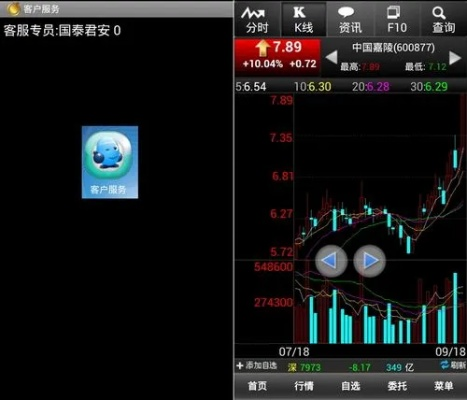Open the 资讯 news tab
Image resolution: width=467 pixels, height=400 pixels.
pyautogui.click(x=350, y=20)
